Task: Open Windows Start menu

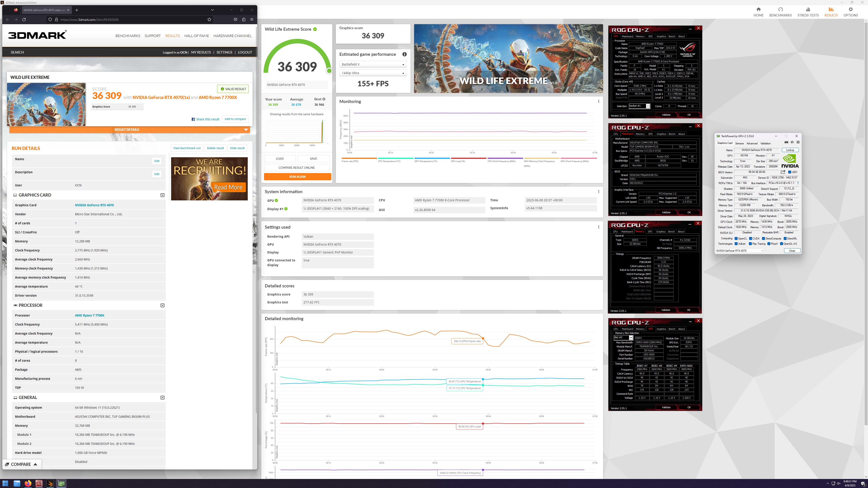Action: pos(5,483)
